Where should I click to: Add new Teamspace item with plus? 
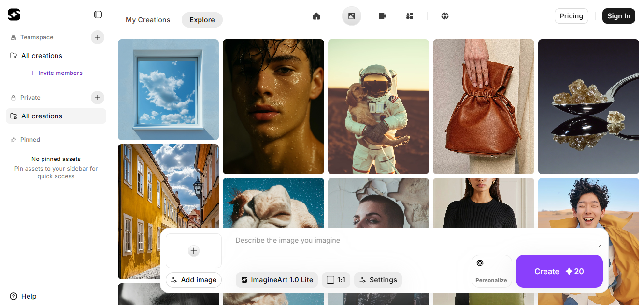coord(98,37)
